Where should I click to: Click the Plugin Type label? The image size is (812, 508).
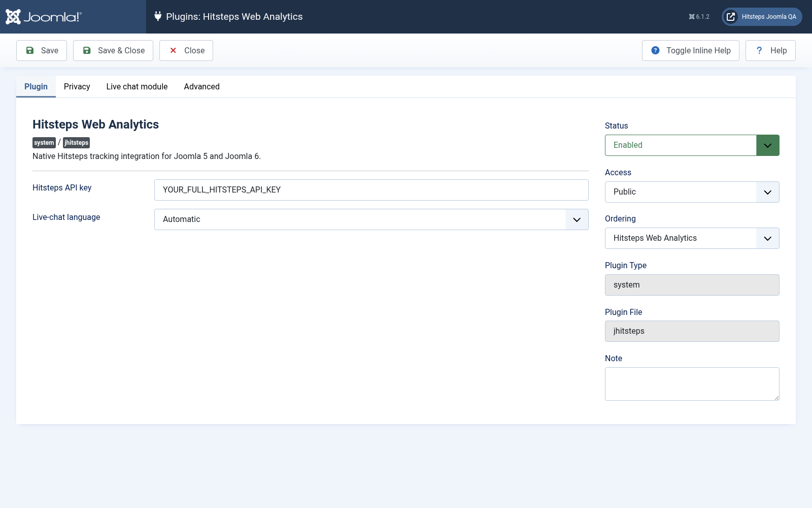(626, 266)
